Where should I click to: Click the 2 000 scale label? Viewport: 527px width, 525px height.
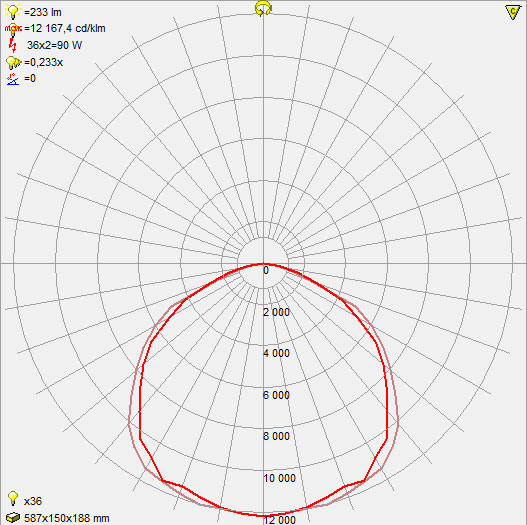click(276, 312)
